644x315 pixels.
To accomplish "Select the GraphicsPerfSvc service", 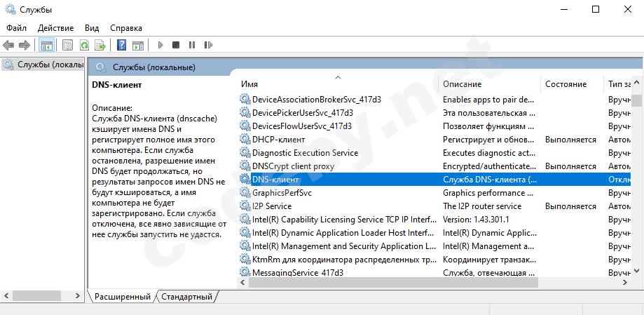I will pos(284,192).
